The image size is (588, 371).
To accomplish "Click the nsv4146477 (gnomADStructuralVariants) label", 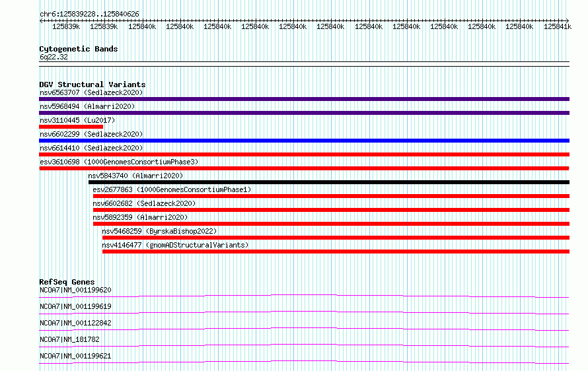I will [175, 245].
